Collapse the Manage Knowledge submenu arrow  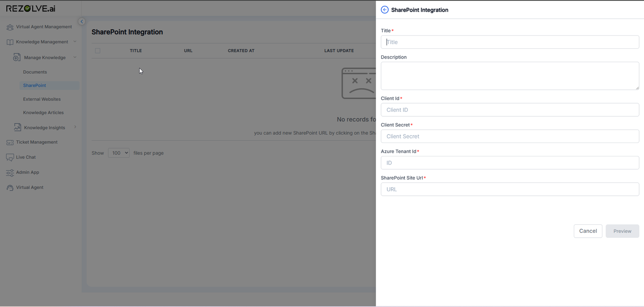tap(75, 57)
